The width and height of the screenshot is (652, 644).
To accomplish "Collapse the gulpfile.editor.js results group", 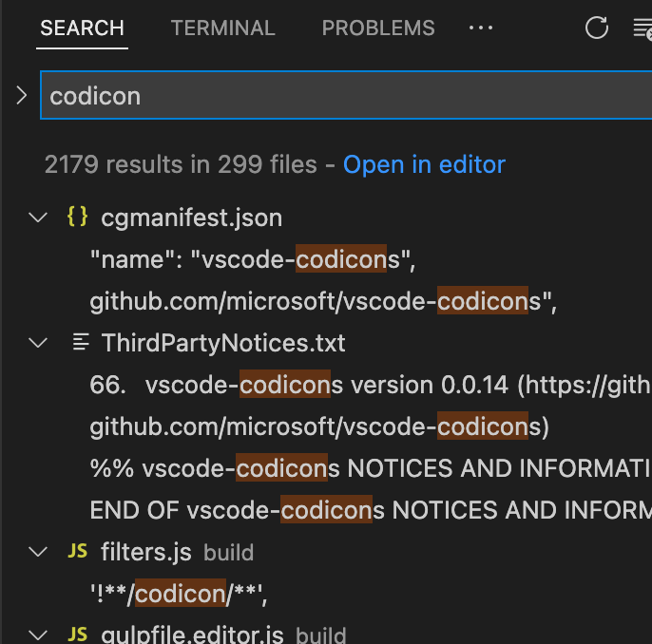I will (x=39, y=635).
